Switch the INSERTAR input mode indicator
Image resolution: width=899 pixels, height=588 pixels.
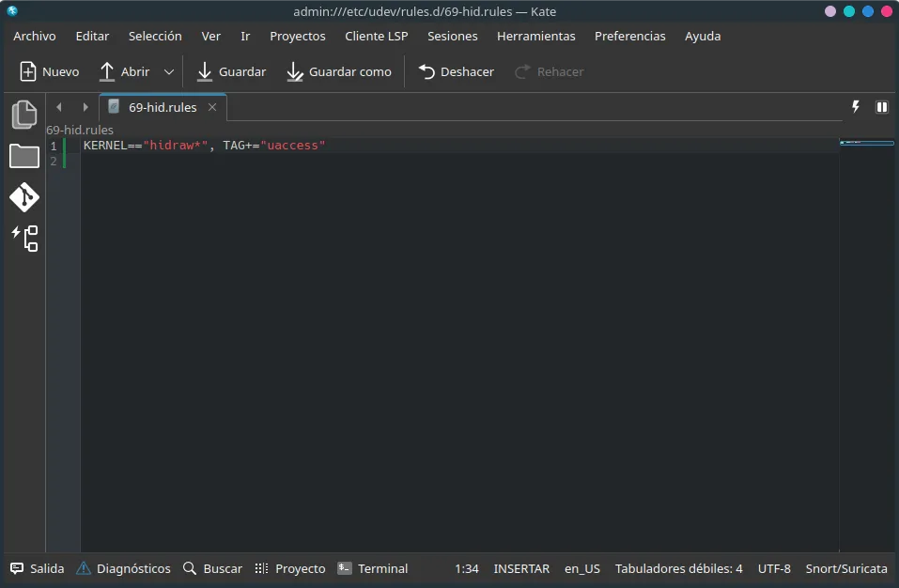pyautogui.click(x=521, y=568)
